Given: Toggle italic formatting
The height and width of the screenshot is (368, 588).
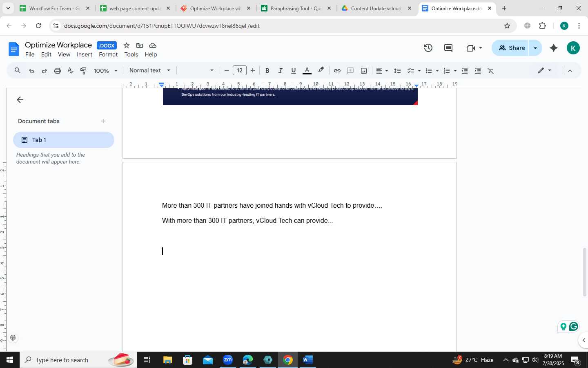Looking at the screenshot, I should [281, 71].
